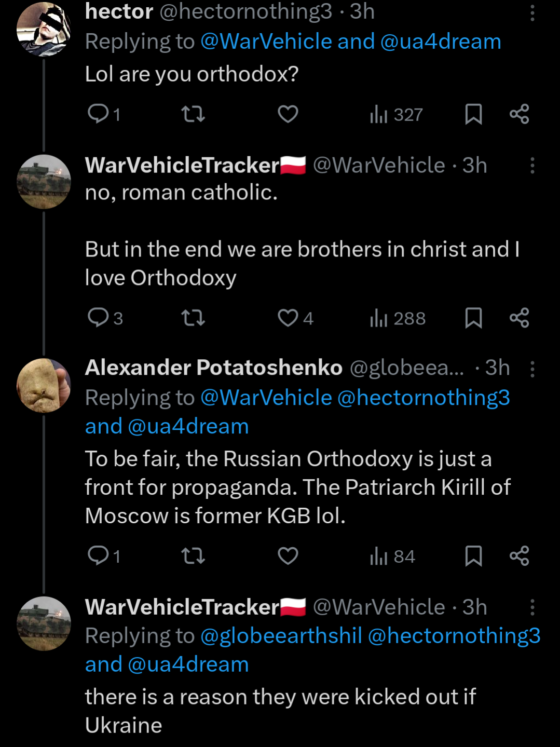The height and width of the screenshot is (747, 560).
Task: Repost the "brothers in christ" tweet
Action: [193, 318]
